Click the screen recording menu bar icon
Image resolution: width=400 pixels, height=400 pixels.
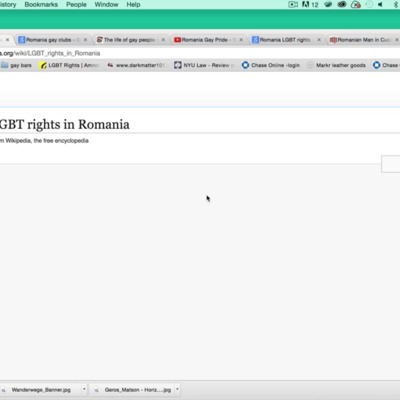click(x=293, y=5)
